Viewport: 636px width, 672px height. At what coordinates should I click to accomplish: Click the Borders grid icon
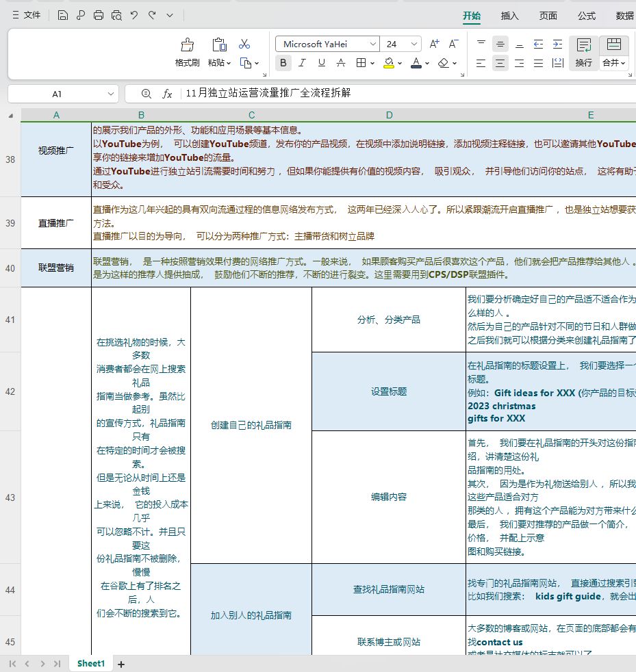[x=361, y=63]
